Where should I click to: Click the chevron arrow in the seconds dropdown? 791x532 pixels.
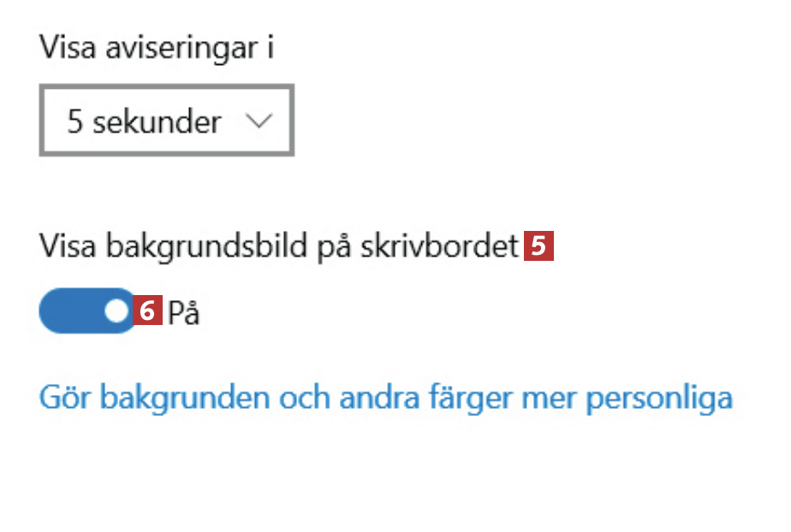tap(258, 121)
